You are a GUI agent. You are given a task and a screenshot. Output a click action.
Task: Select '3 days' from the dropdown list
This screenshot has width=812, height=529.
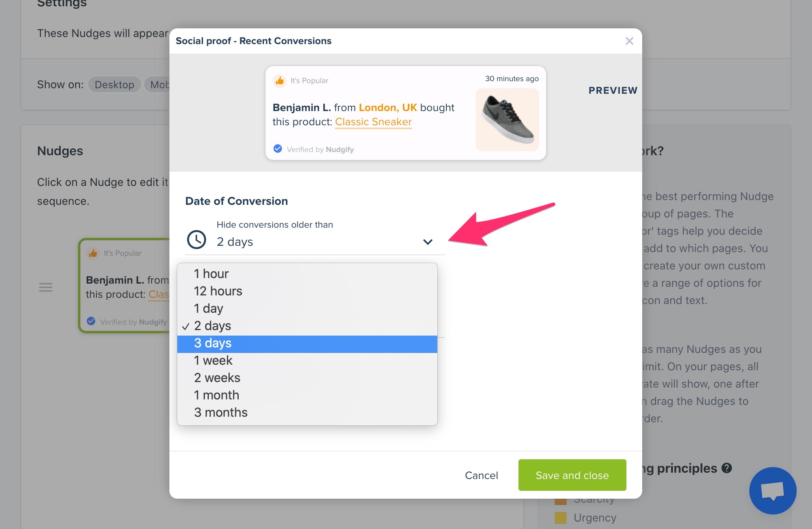click(307, 343)
